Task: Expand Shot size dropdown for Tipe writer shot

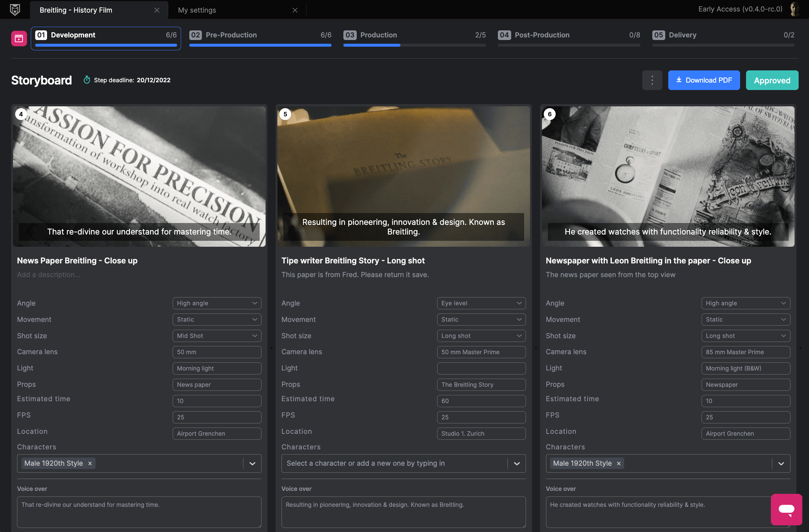Action: coord(481,336)
